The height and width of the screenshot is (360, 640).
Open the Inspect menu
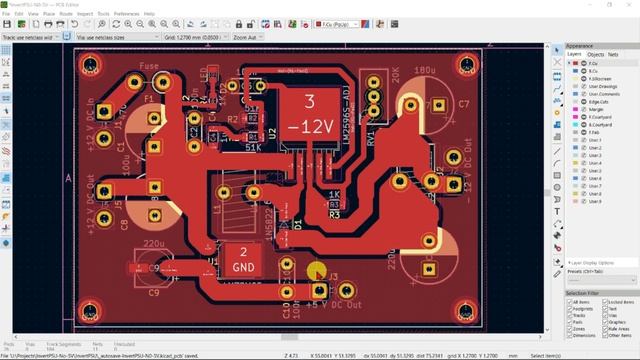click(85, 14)
